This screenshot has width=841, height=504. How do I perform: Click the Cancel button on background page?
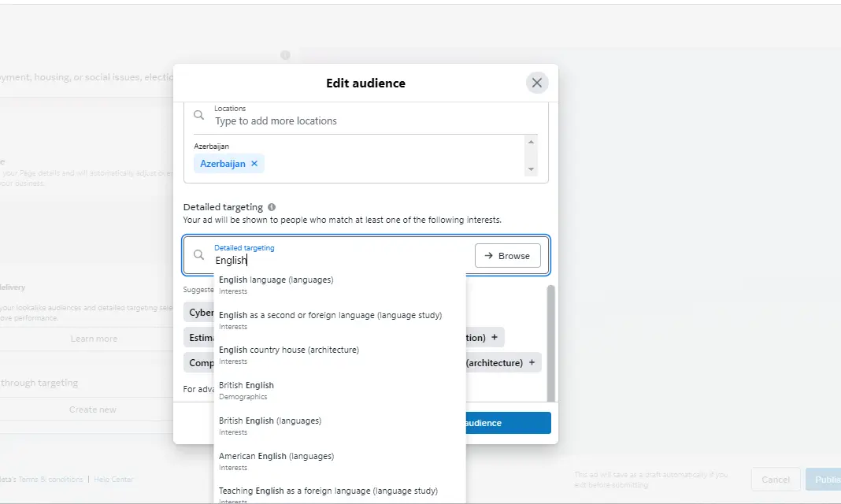pos(776,480)
